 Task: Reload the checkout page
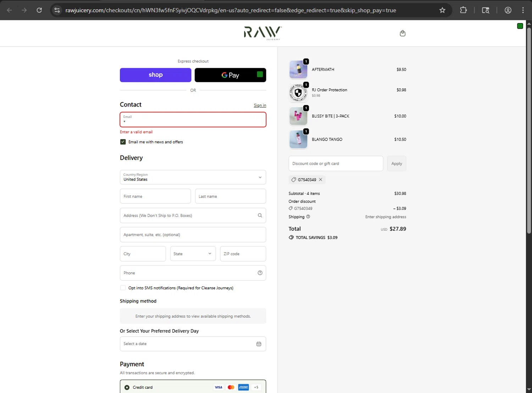click(39, 10)
